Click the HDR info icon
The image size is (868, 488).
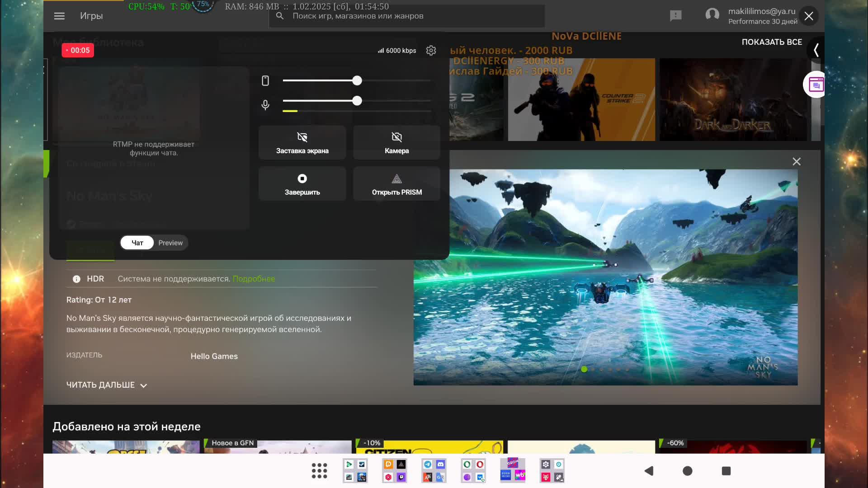click(76, 279)
